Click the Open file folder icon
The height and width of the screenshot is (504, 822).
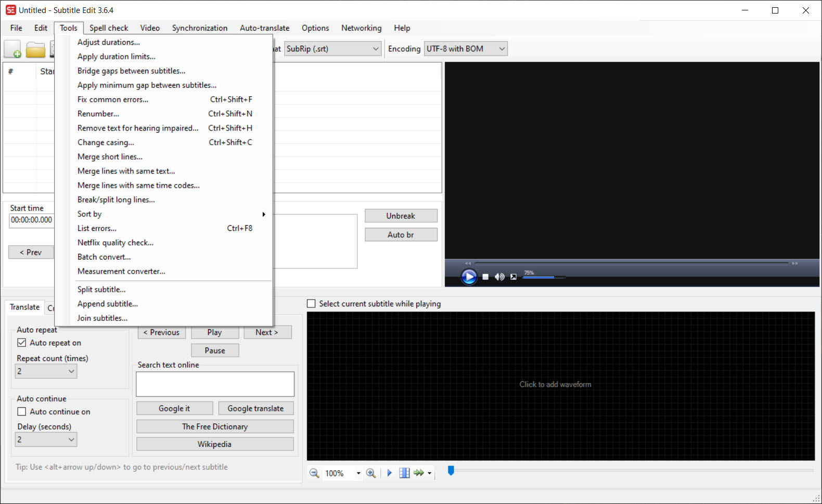pyautogui.click(x=35, y=49)
